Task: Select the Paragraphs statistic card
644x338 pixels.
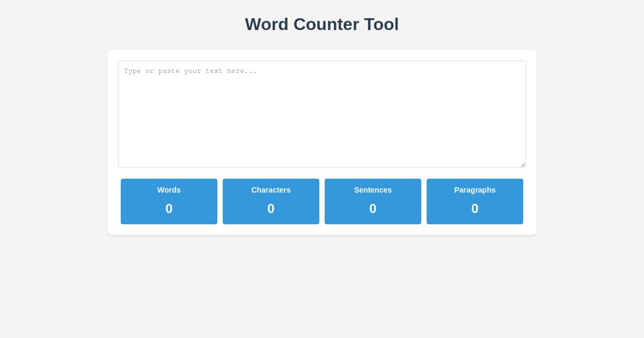Action: click(x=475, y=201)
